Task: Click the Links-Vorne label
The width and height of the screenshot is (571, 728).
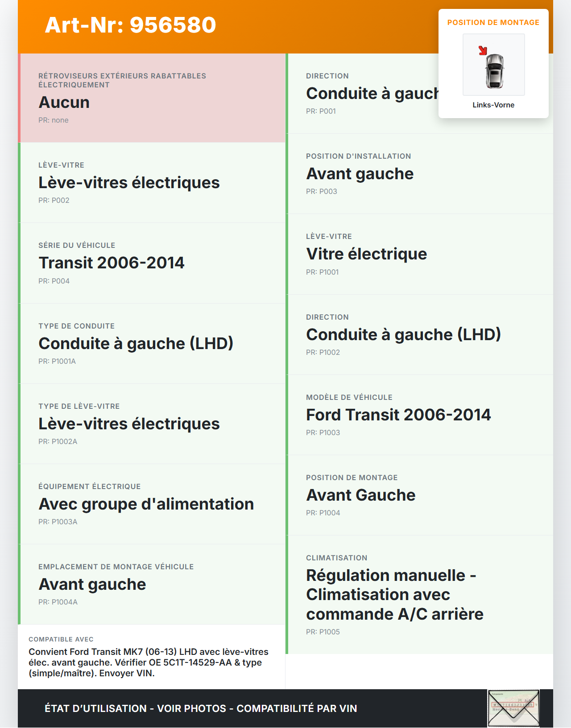Action: pos(493,105)
